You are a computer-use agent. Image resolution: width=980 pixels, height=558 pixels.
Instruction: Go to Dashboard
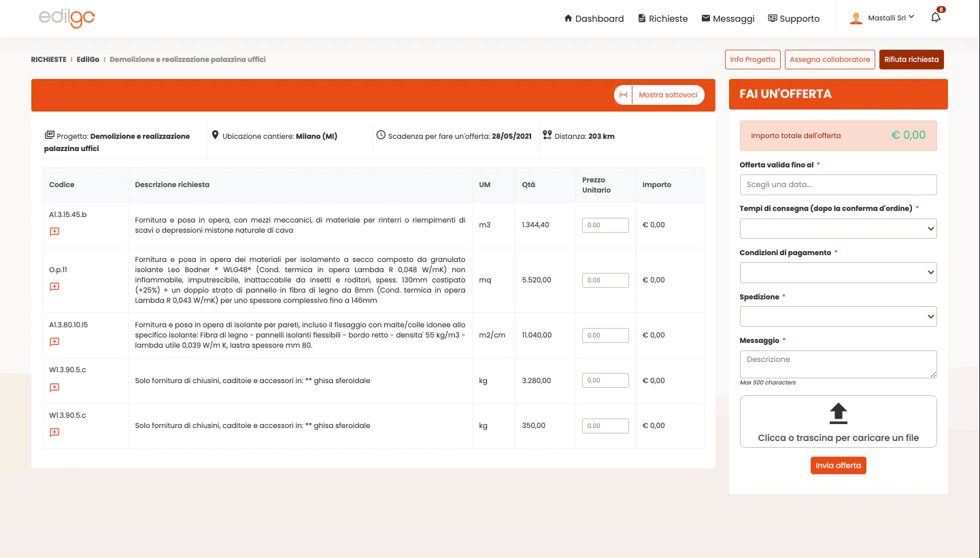[594, 18]
